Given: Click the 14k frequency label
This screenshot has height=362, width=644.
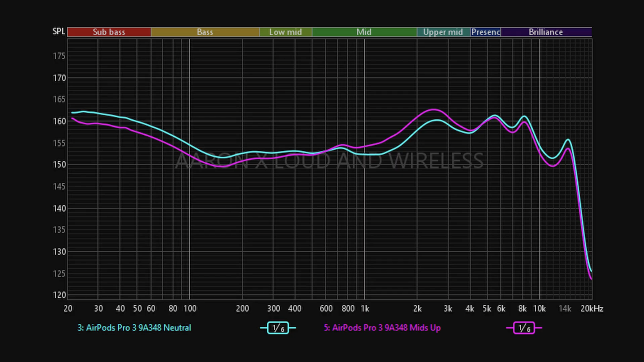Looking at the screenshot, I should click(x=565, y=308).
